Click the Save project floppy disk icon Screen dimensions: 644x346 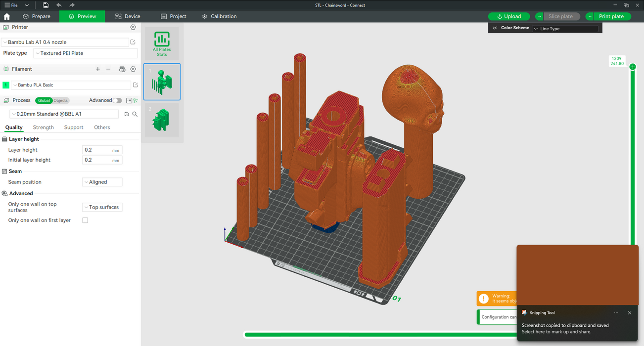coord(46,5)
